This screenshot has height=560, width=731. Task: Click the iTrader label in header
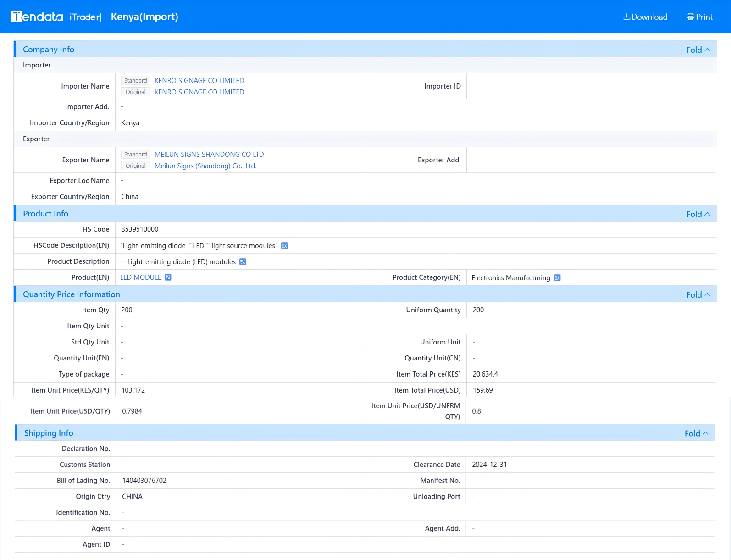coord(85,17)
